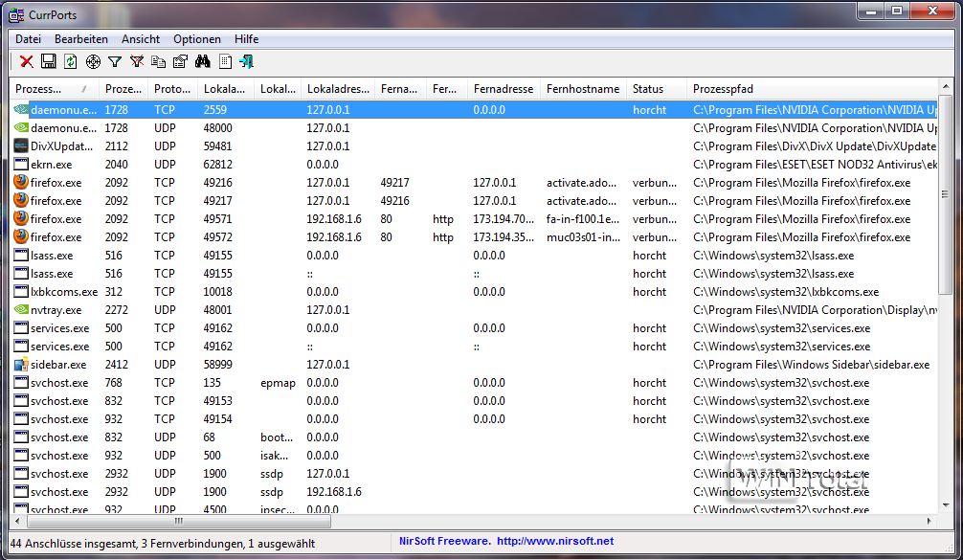Viewport: 963px width, 560px height.
Task: Click the copy selected items icon
Action: [x=159, y=62]
